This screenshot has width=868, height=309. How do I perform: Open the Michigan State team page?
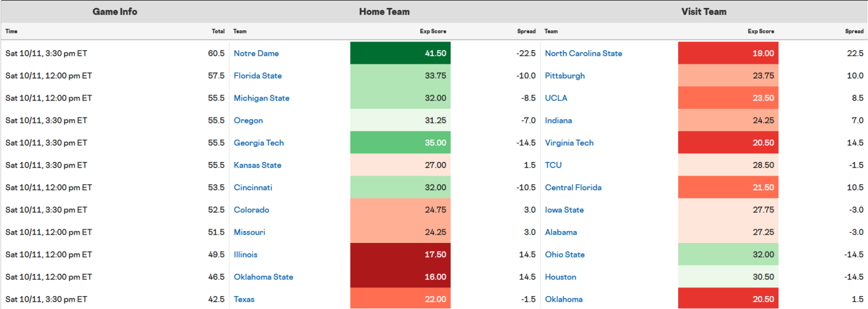coord(262,98)
